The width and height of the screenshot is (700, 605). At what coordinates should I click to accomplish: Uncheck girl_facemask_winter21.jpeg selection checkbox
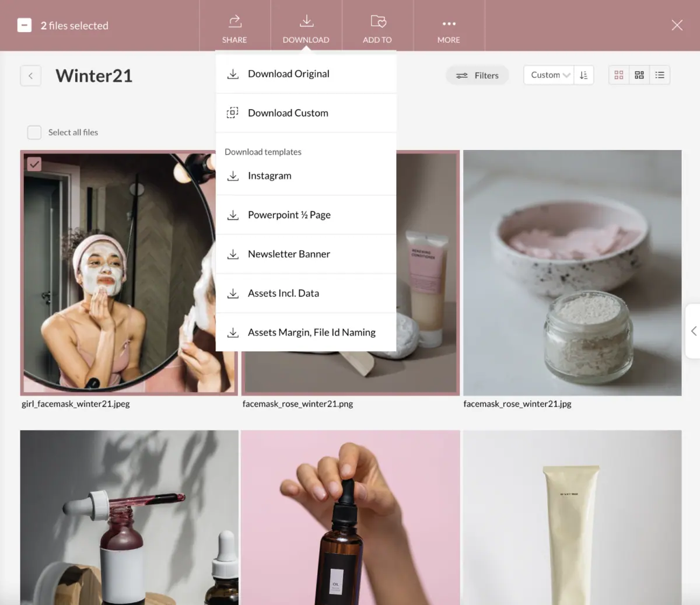coord(34,165)
